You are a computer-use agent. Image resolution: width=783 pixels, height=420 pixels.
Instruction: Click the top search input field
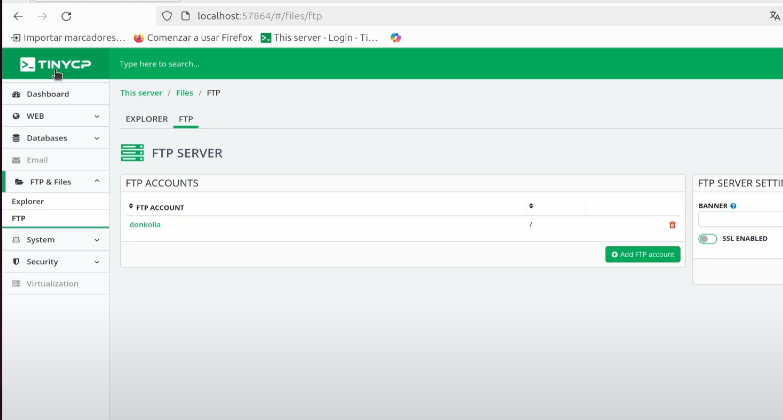click(x=300, y=64)
